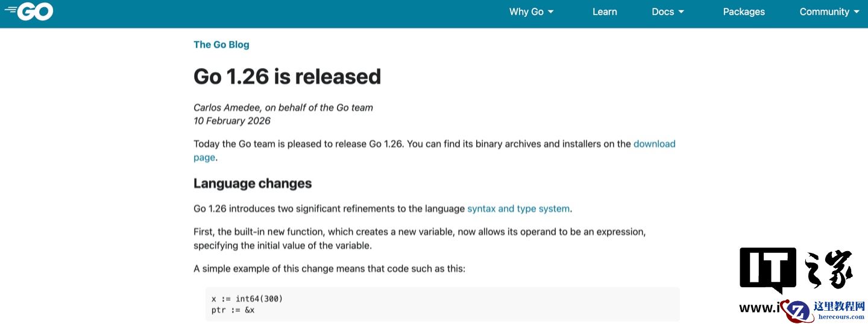Expand the Community dropdown arrow
The width and height of the screenshot is (868, 324).
(x=857, y=12)
